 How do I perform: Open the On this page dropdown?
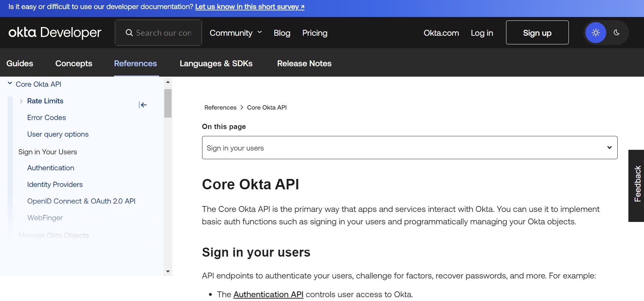pos(410,148)
